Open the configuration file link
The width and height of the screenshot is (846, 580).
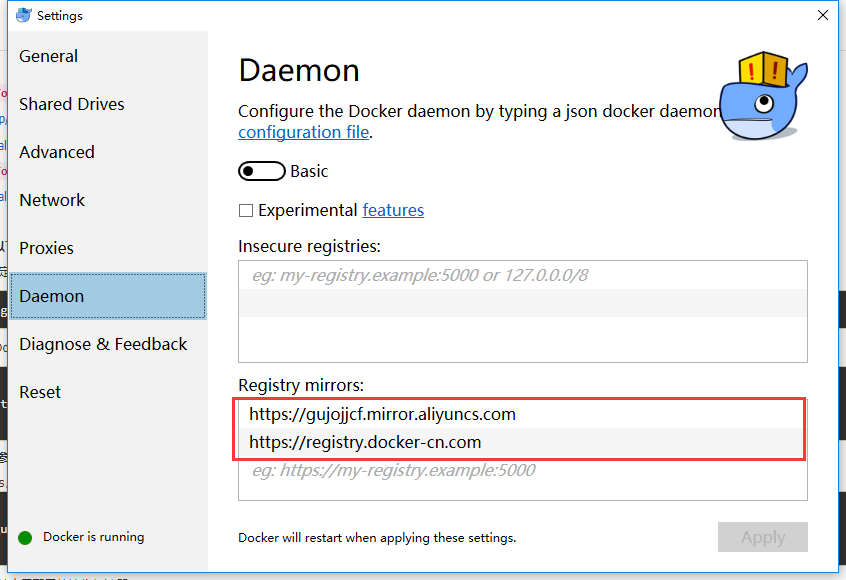pos(304,132)
